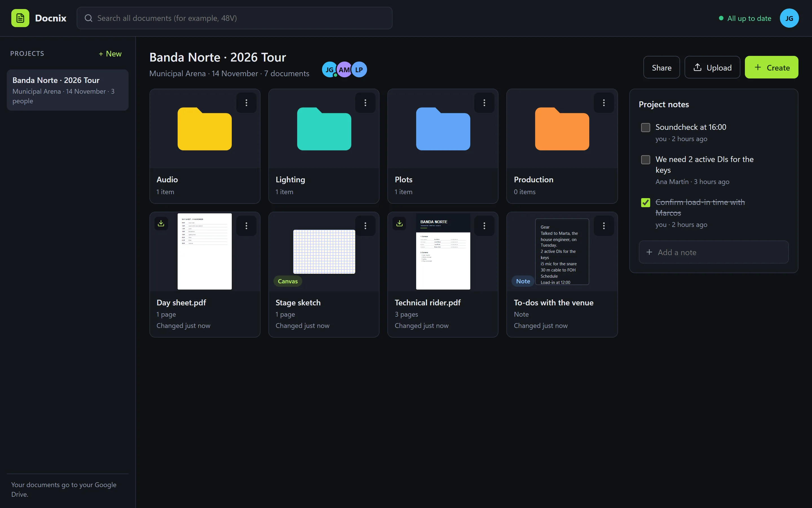812x508 pixels.
Task: Uncheck Confirm load-in time with Marcos
Action: (646, 203)
